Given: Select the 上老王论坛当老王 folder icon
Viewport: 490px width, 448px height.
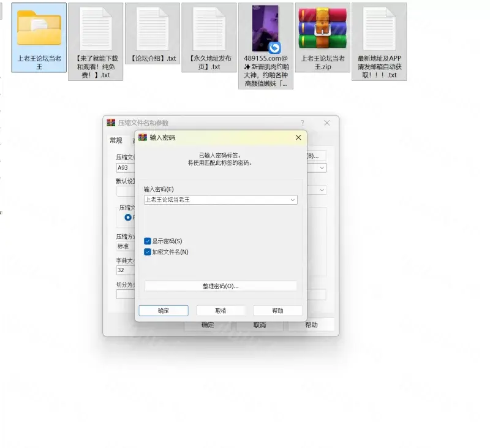Looking at the screenshot, I should tap(39, 28).
